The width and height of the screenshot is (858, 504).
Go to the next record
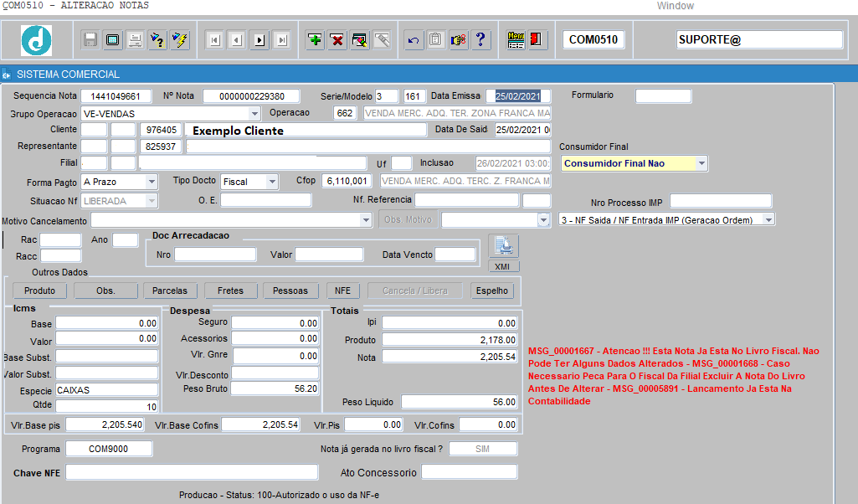tap(260, 40)
